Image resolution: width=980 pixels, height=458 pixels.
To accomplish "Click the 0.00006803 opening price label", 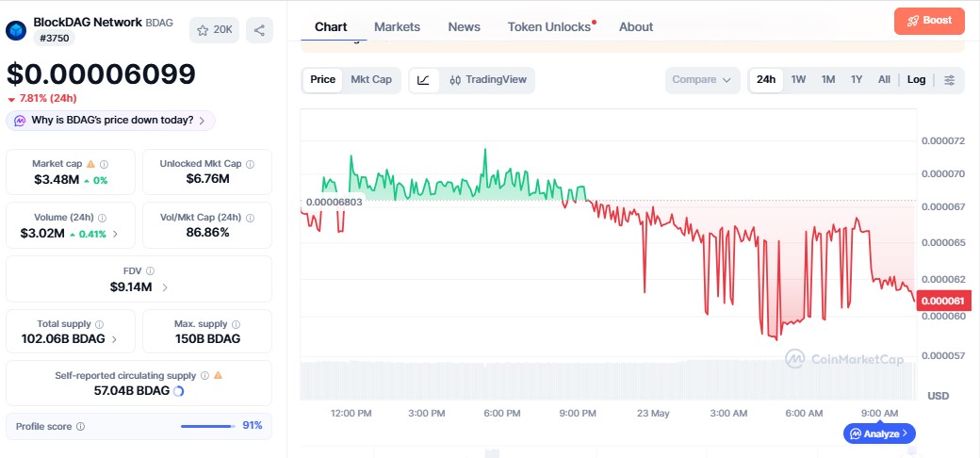I will [x=335, y=202].
